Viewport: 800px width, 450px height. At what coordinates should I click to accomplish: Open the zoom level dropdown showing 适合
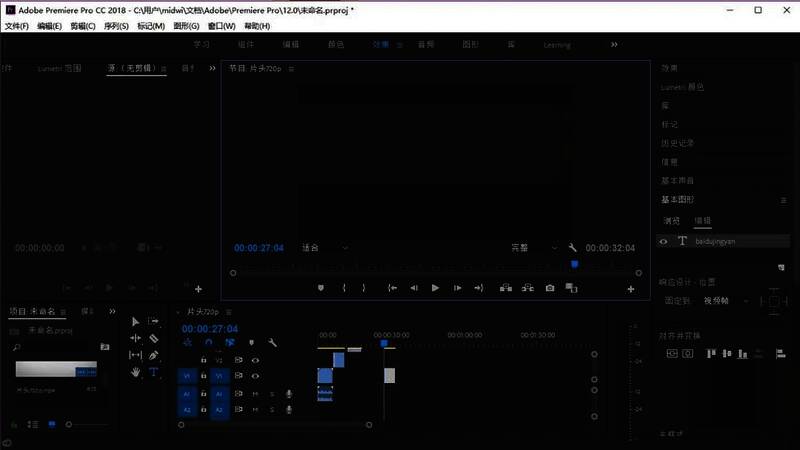pyautogui.click(x=325, y=248)
